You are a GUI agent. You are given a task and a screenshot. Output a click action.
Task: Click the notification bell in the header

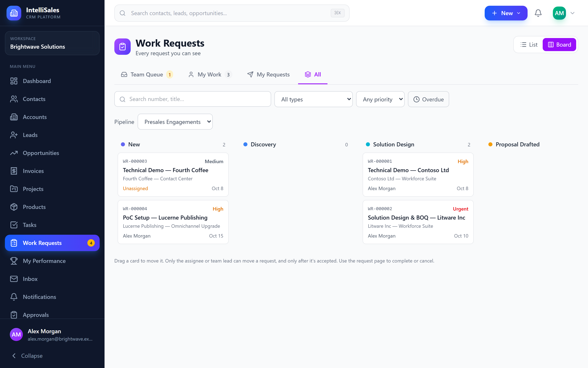[538, 13]
